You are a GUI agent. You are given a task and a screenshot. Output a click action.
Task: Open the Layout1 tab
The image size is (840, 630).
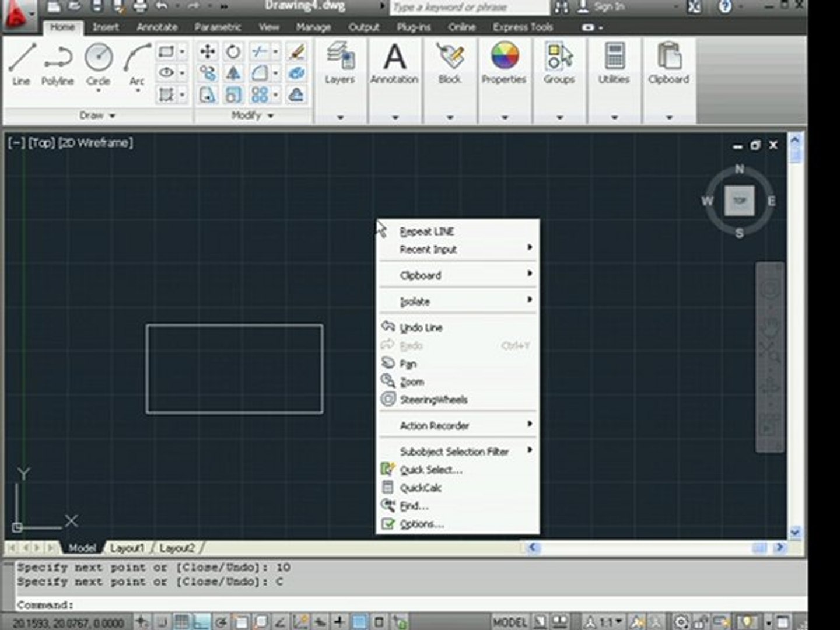point(127,548)
